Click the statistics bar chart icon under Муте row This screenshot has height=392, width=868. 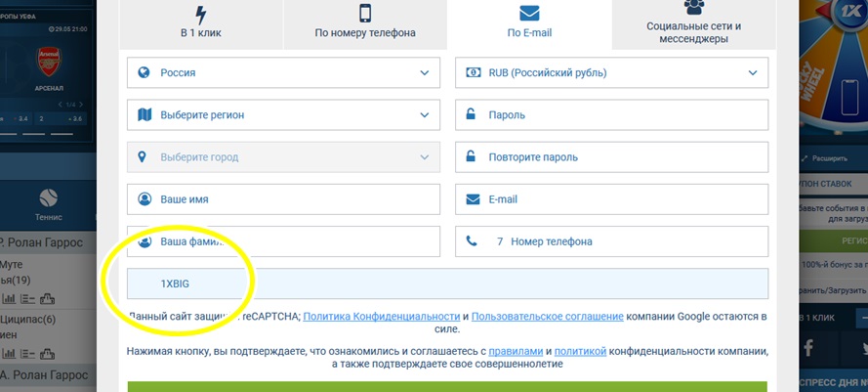pyautogui.click(x=9, y=299)
